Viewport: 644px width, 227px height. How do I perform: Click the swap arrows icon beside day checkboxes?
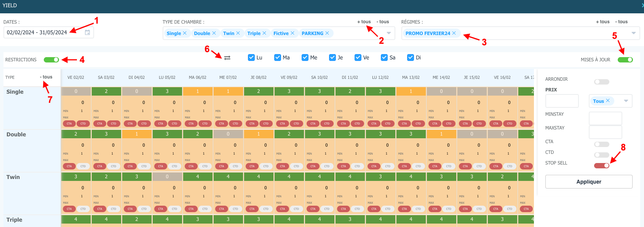point(227,58)
